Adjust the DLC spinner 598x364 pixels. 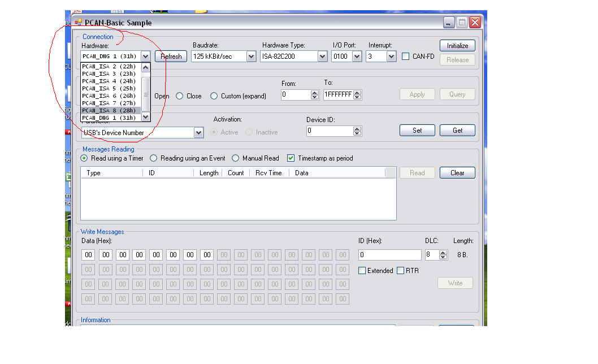click(x=443, y=255)
